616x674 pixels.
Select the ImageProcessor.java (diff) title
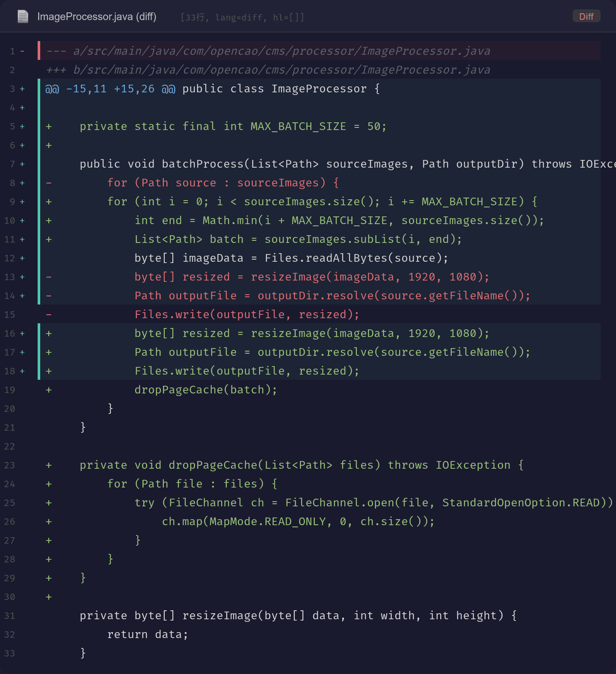(97, 16)
